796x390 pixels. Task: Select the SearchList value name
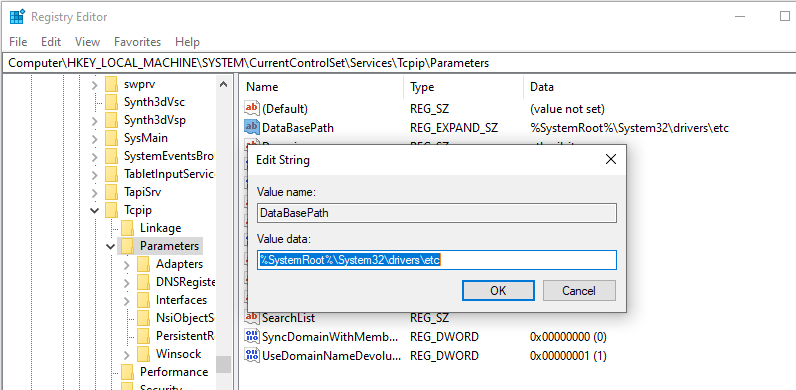point(288,318)
